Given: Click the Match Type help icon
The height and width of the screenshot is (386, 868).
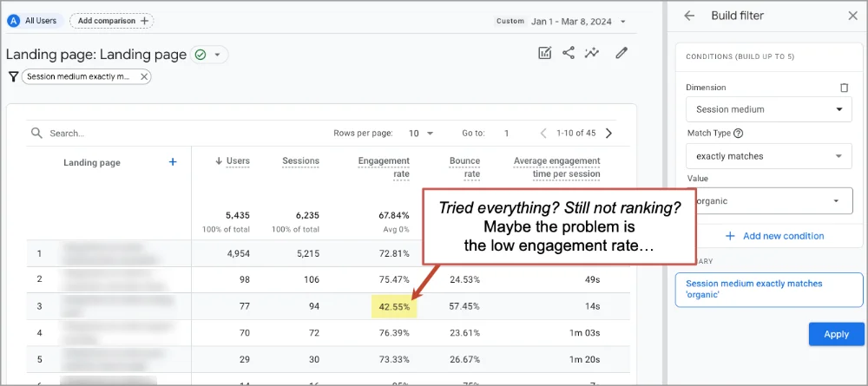Looking at the screenshot, I should 738,134.
